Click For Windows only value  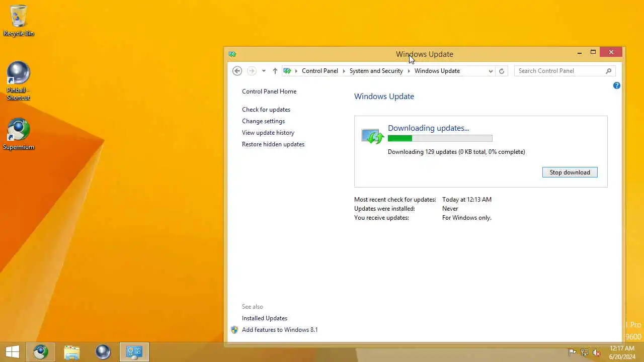click(467, 218)
